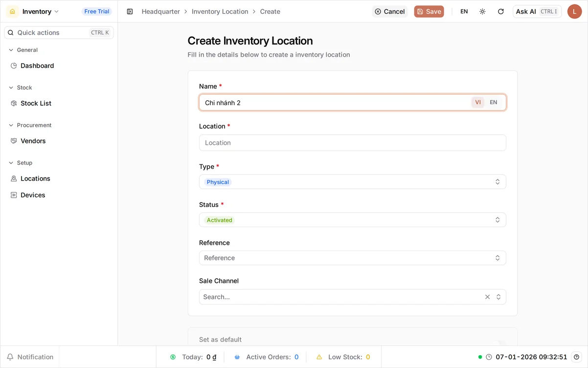Collapse the General section
588x368 pixels.
[x=23, y=50]
